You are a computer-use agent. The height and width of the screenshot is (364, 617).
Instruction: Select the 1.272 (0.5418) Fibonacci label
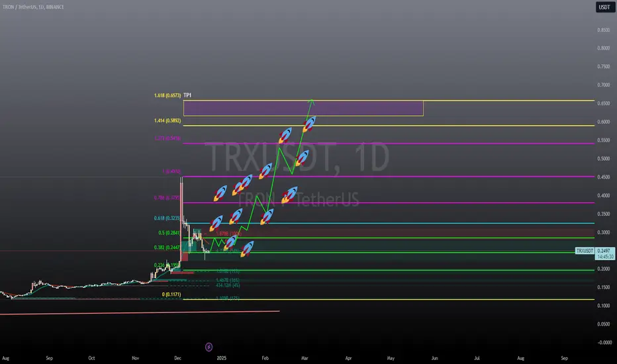point(167,138)
